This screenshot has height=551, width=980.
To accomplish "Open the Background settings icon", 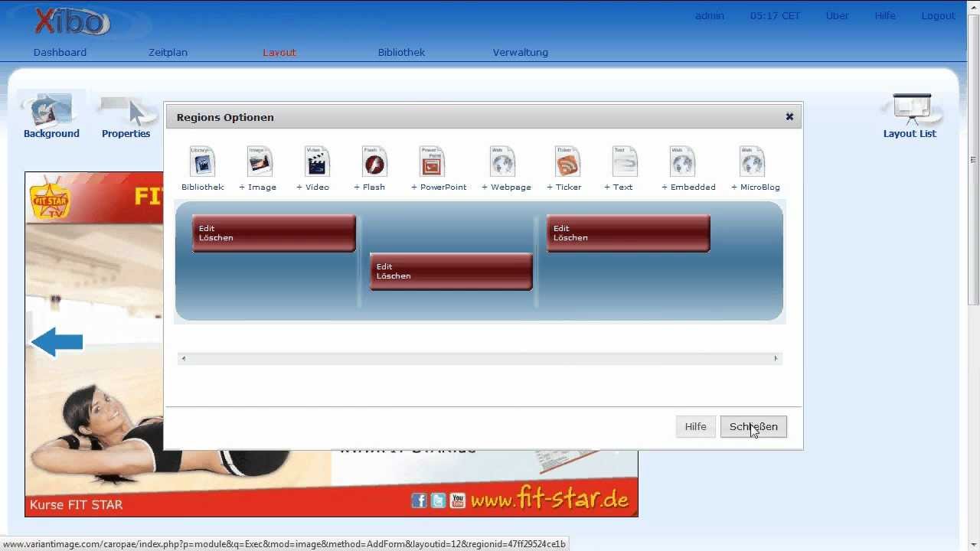I will pos(51,109).
